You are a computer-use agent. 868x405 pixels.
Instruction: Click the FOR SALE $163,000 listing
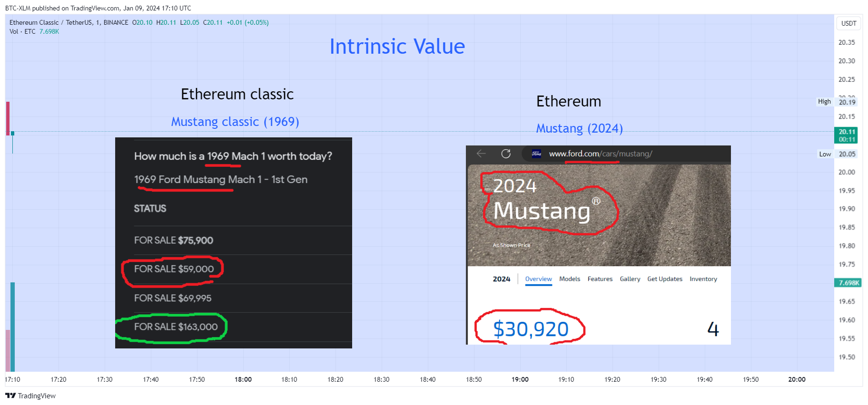pyautogui.click(x=176, y=327)
